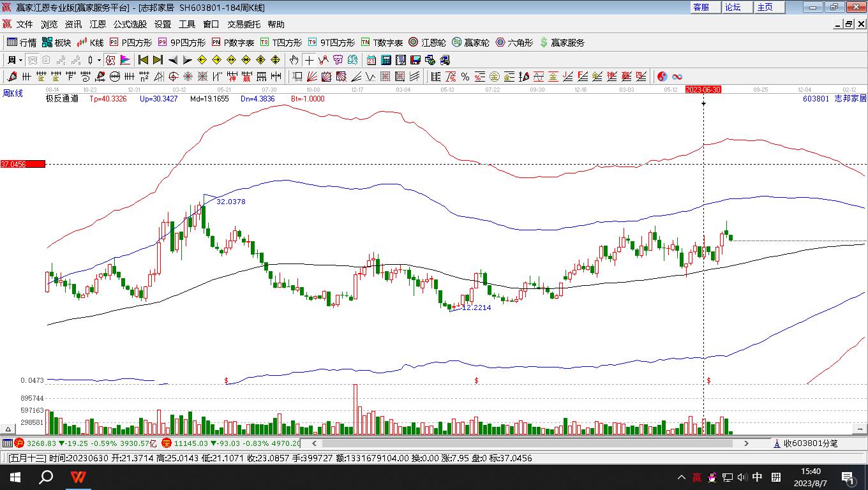Viewport: 868px width, 490px height.
Task: Click the 主页 home button
Action: point(769,7)
